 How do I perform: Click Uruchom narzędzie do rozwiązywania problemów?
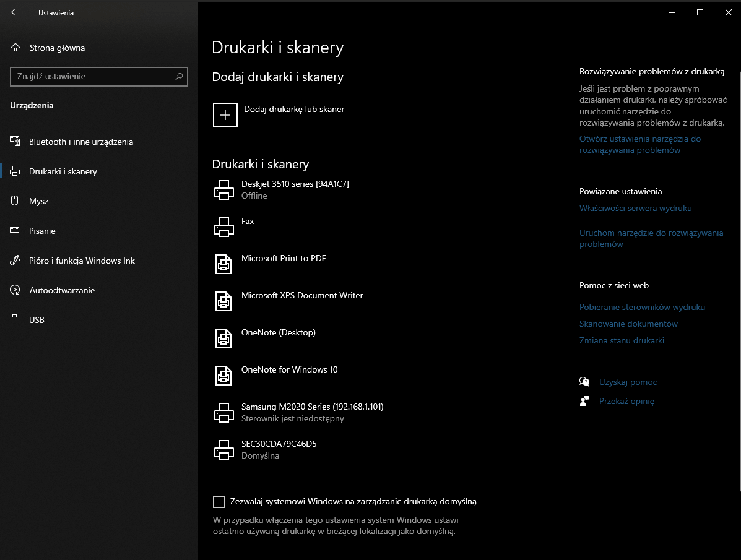point(651,239)
